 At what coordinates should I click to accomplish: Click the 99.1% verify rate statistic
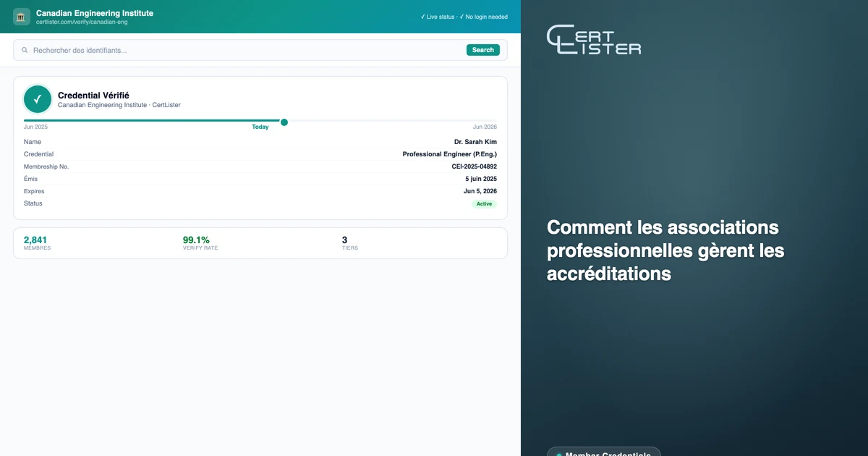pyautogui.click(x=200, y=242)
